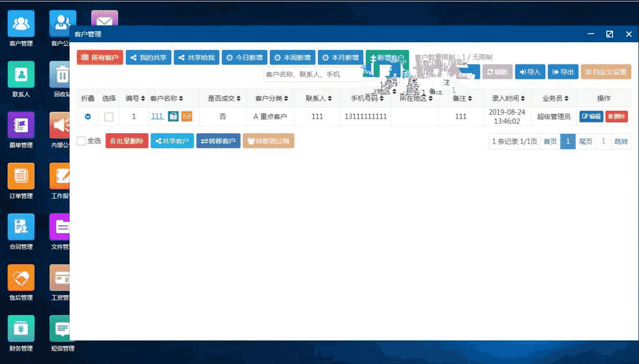The height and width of the screenshot is (364, 639).
Task: Open customer 111 detail link
Action: click(x=157, y=116)
